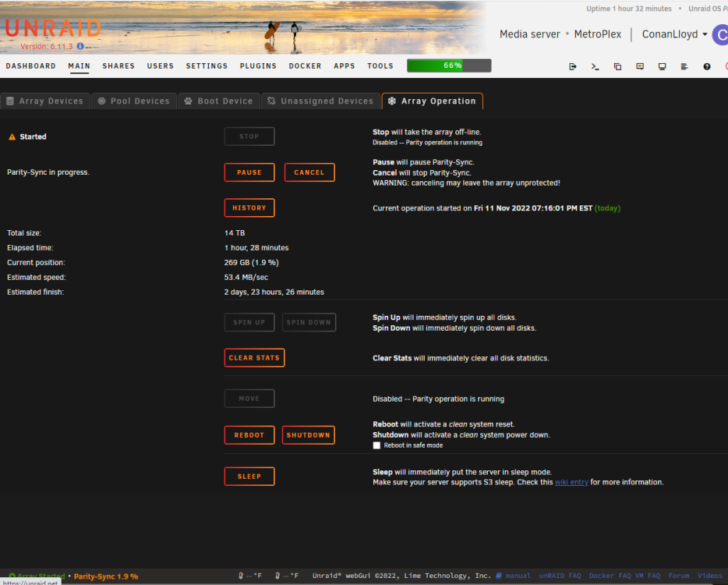Click the Estimated speed value 53.4 MB/sec

pyautogui.click(x=246, y=278)
